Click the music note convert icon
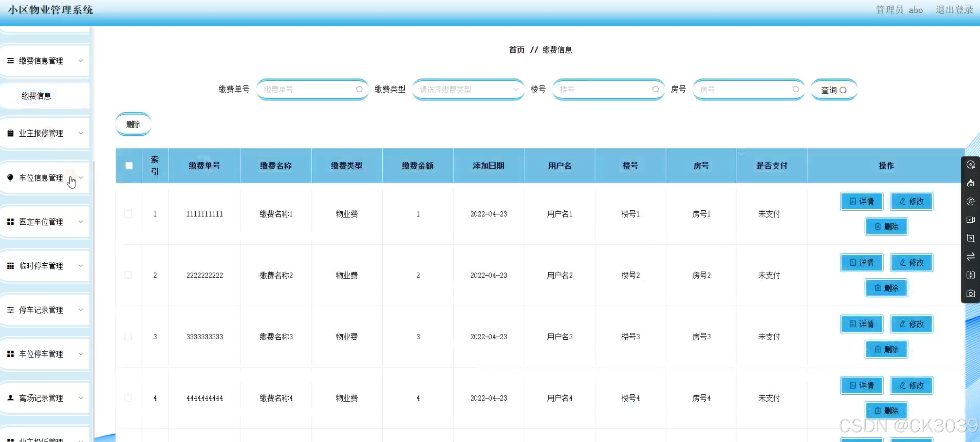This screenshot has height=442, width=980. pos(971,202)
